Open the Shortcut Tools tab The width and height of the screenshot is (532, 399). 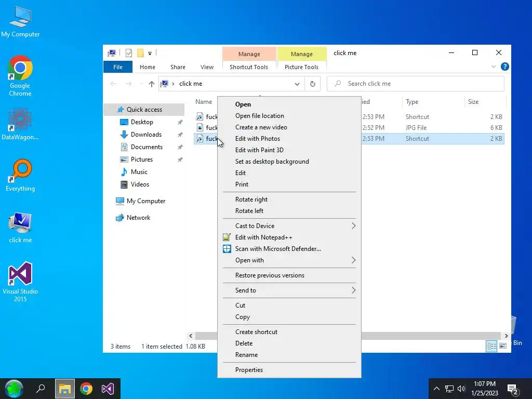249,67
